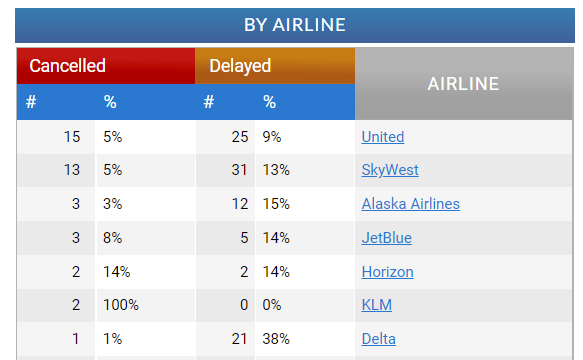Click the BY AIRLINE title bar
Image resolution: width=583 pixels, height=360 pixels.
pyautogui.click(x=295, y=25)
